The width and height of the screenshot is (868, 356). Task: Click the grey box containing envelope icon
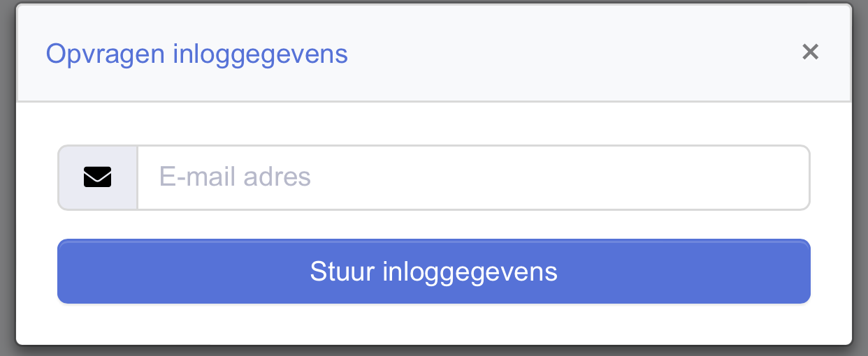point(97,177)
